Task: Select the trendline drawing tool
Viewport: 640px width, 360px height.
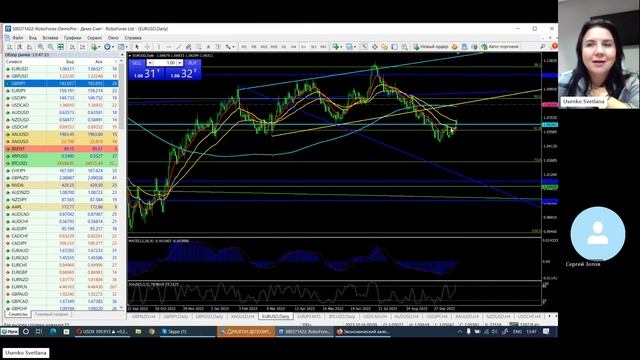Action: [178, 47]
